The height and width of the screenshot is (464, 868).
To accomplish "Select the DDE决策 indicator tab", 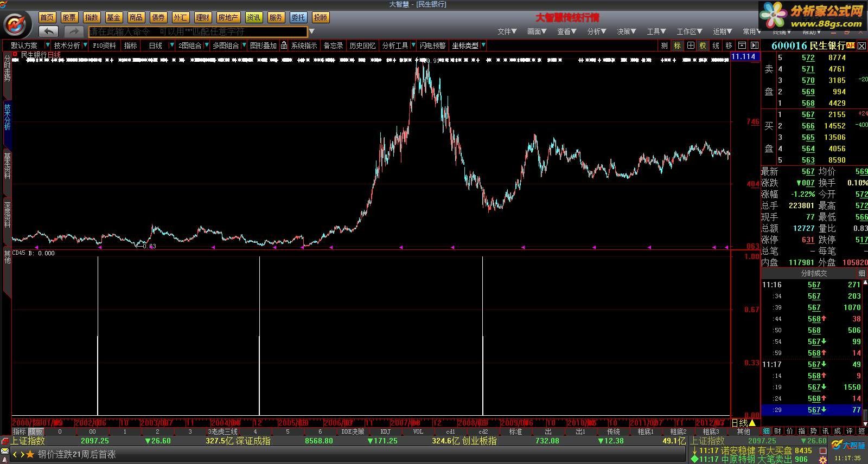I will (x=353, y=431).
